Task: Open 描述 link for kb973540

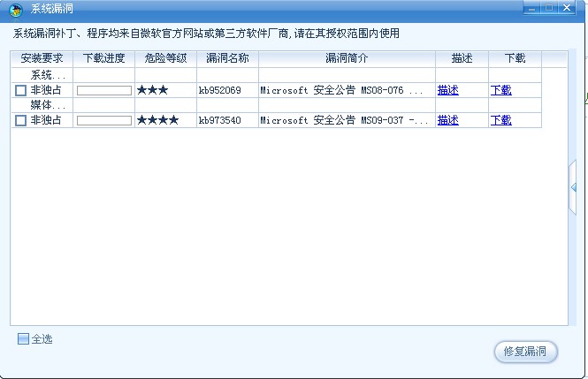Action: (447, 120)
